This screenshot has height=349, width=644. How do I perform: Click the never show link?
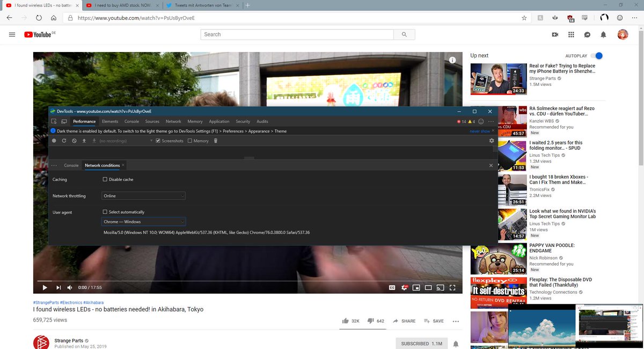(480, 131)
